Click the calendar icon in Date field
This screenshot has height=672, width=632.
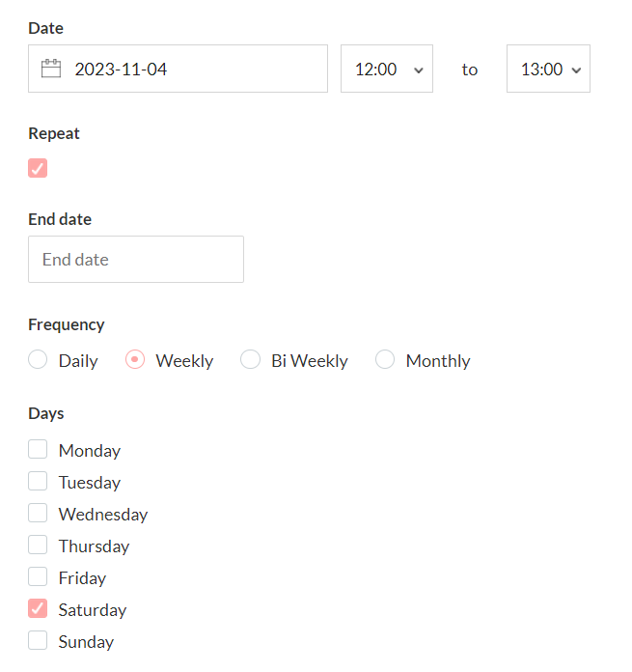51,69
